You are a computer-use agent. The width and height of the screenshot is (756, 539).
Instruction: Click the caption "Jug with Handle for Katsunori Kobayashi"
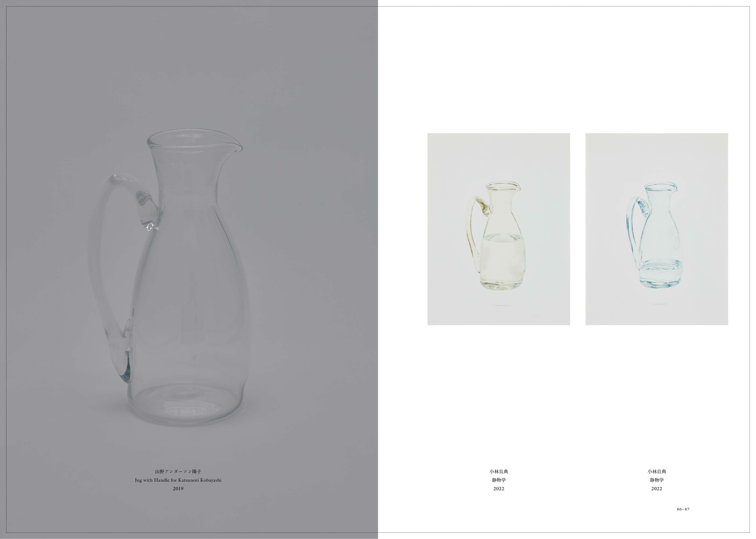[x=178, y=480]
